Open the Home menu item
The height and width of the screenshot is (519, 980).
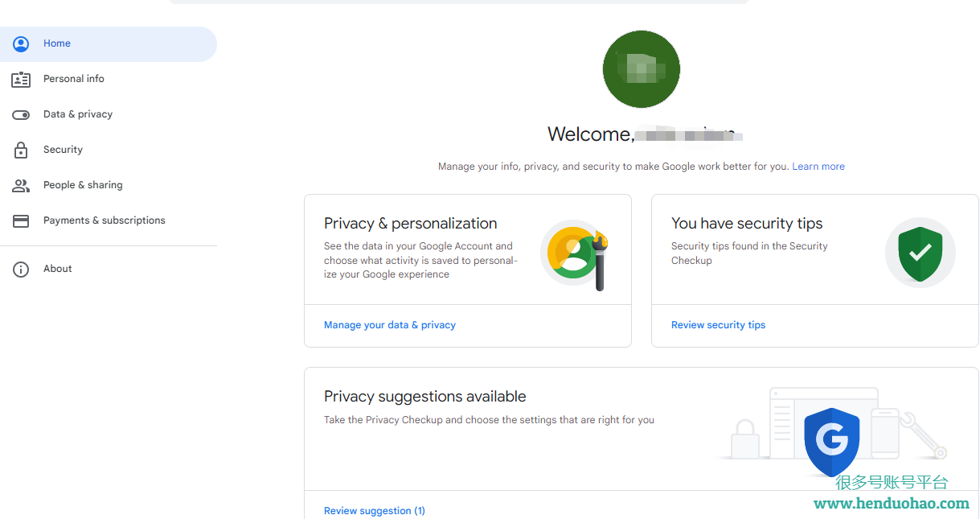tap(109, 43)
